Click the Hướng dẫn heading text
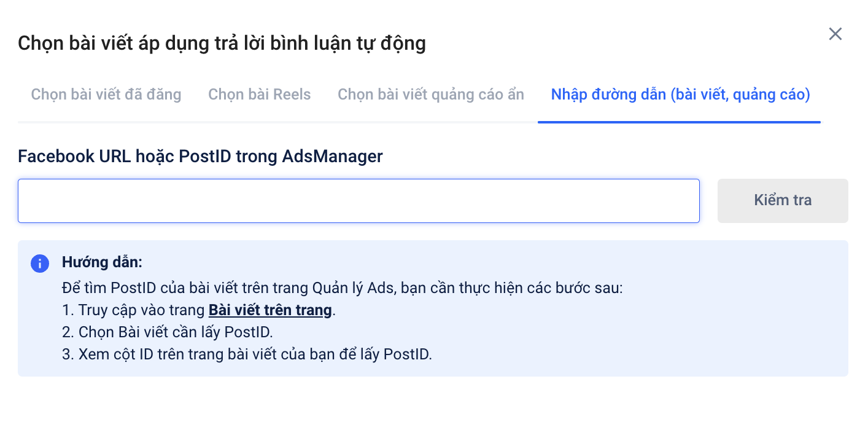 102,263
